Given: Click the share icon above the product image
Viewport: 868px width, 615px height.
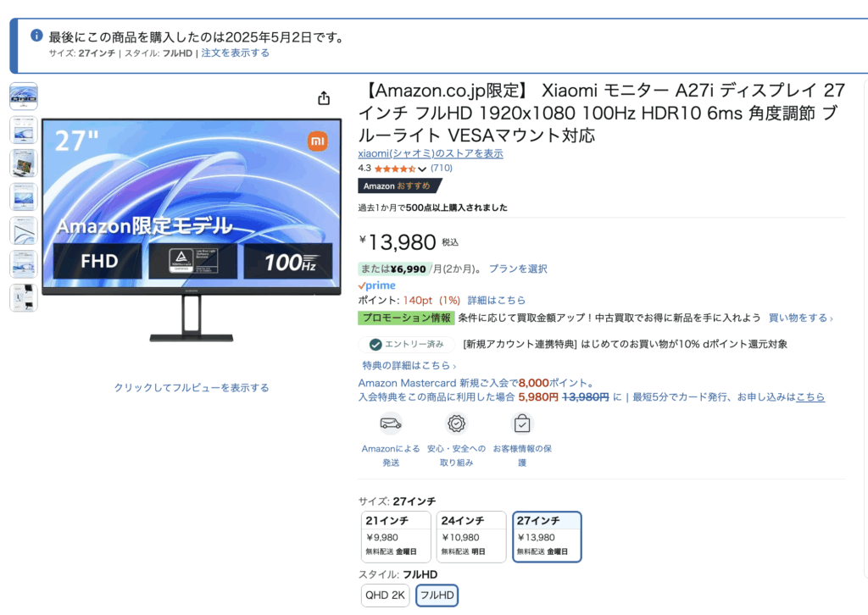Looking at the screenshot, I should tap(324, 98).
